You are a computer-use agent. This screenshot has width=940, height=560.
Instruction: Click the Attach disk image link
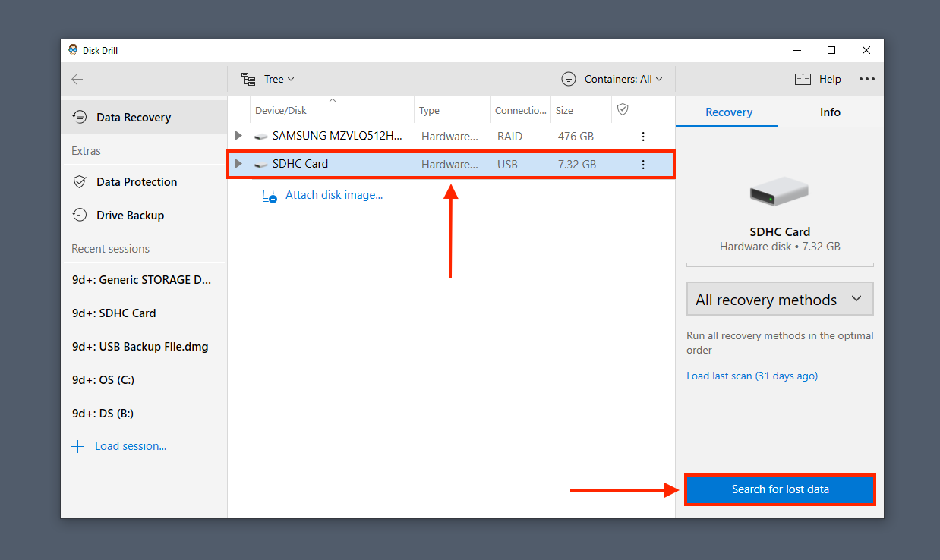point(334,195)
